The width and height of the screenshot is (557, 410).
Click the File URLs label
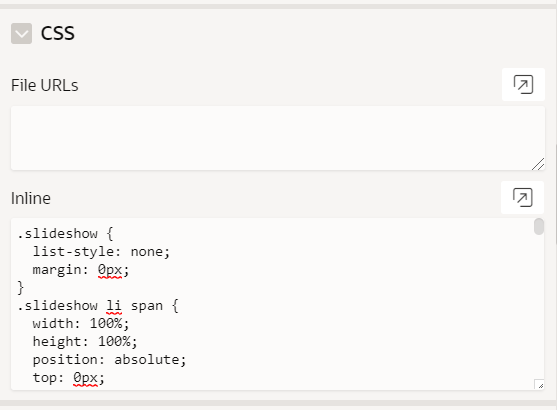tap(45, 85)
